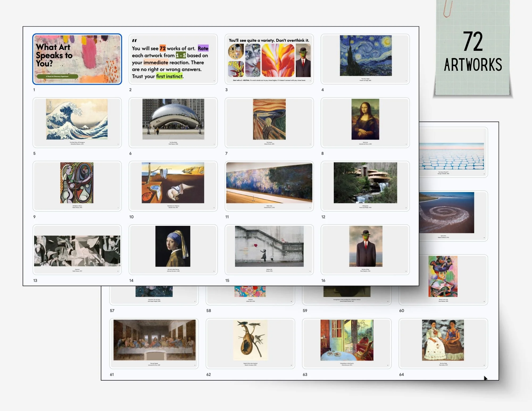Choose The Two Fridas slide in back window
This screenshot has height=411, width=532.
point(443,343)
